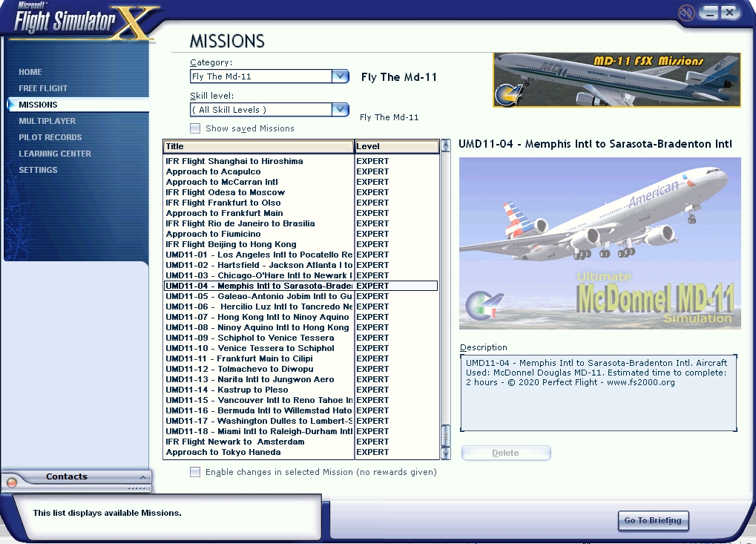Open FREE FLIGHT section
The width and height of the screenshot is (756, 544).
click(43, 88)
